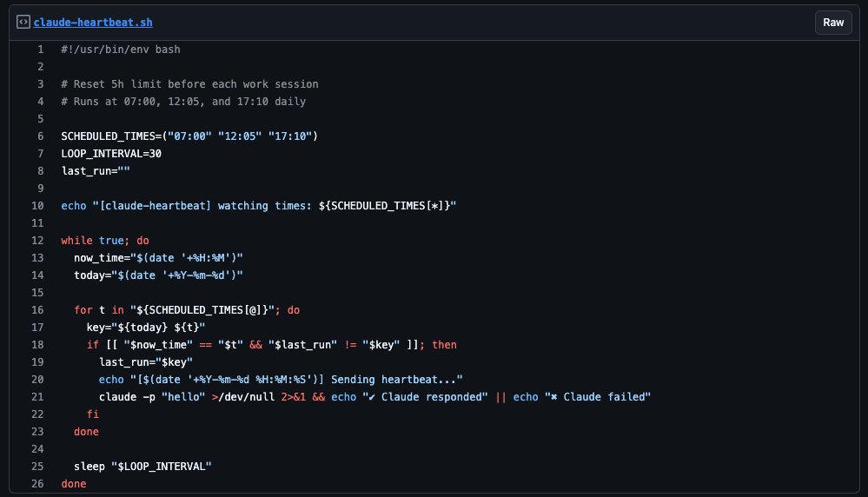Click the inner 'done' on line 23
This screenshot has width=868, height=497.
click(x=86, y=432)
